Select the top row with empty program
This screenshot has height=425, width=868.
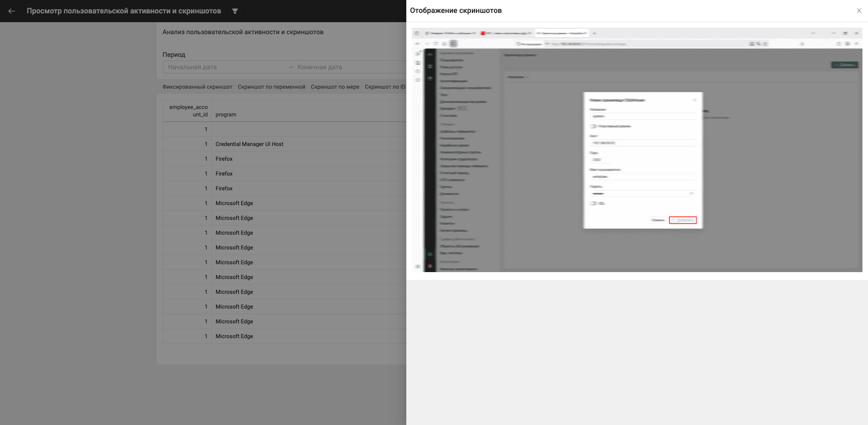pyautogui.click(x=284, y=129)
